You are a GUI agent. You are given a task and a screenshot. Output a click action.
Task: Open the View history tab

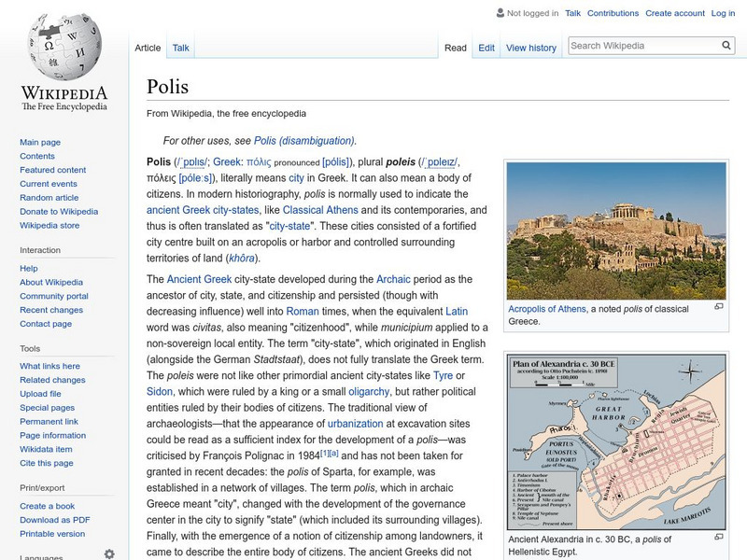(x=532, y=48)
